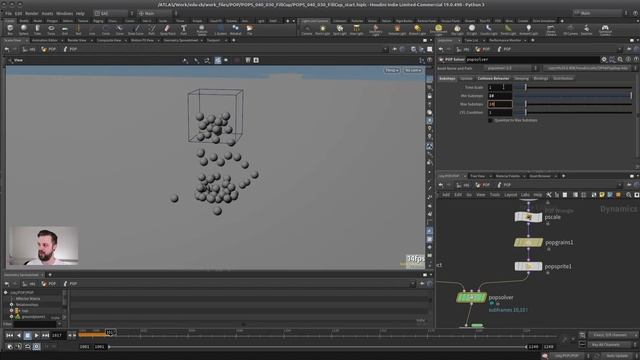Open the Render menu
The height and width of the screenshot is (360, 640).
(31, 13)
